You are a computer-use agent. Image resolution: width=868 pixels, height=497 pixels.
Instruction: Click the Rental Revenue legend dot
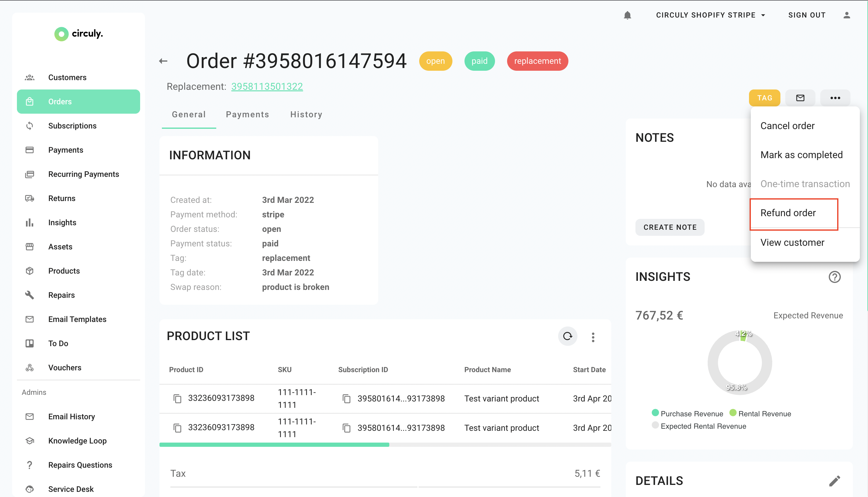733,413
